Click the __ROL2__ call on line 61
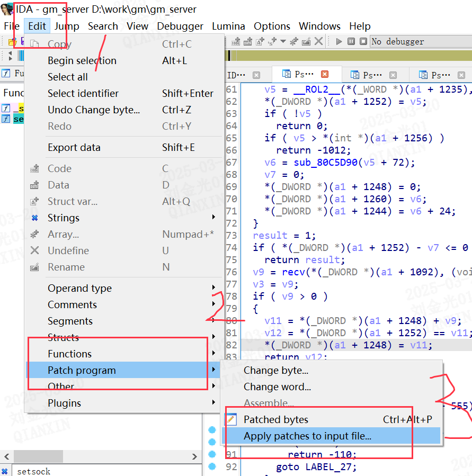Image resolution: width=472 pixels, height=476 pixels. (317, 89)
